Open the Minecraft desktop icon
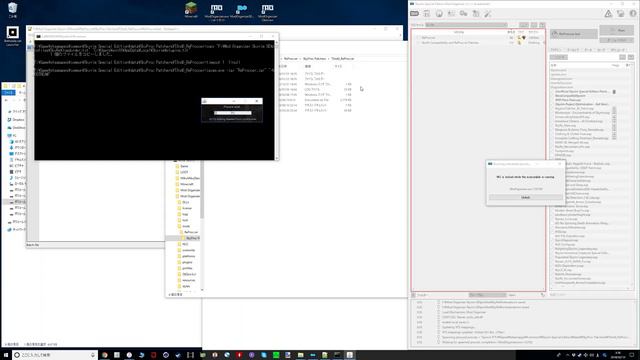640x360 pixels. [x=191, y=10]
